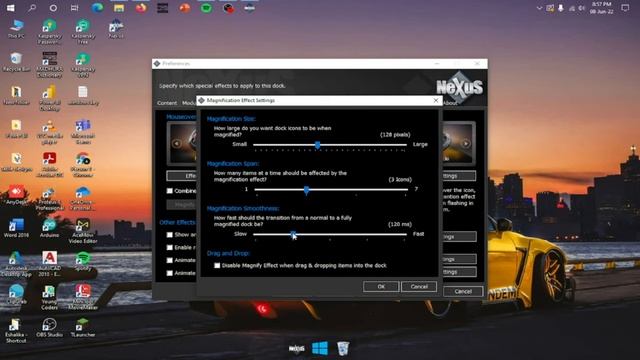Open Microsoft Edge from the taskbar
This screenshot has height=360, width=640.
tap(98, 8)
